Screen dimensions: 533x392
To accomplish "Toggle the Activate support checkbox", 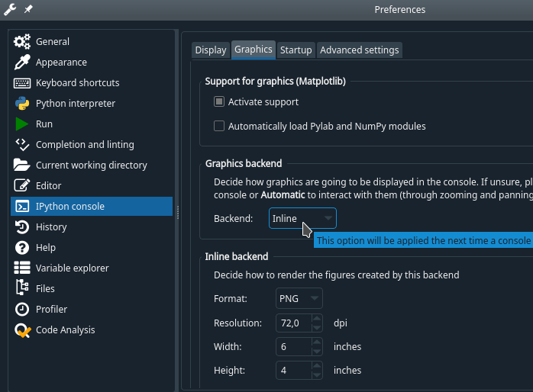I will (x=219, y=102).
